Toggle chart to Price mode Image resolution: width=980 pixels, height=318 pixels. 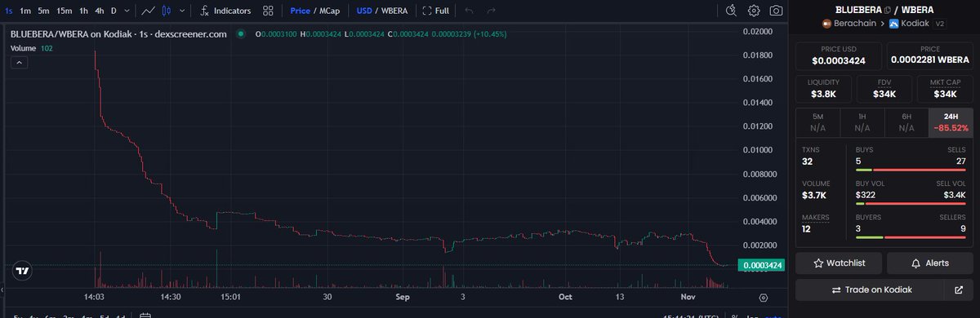(x=300, y=11)
